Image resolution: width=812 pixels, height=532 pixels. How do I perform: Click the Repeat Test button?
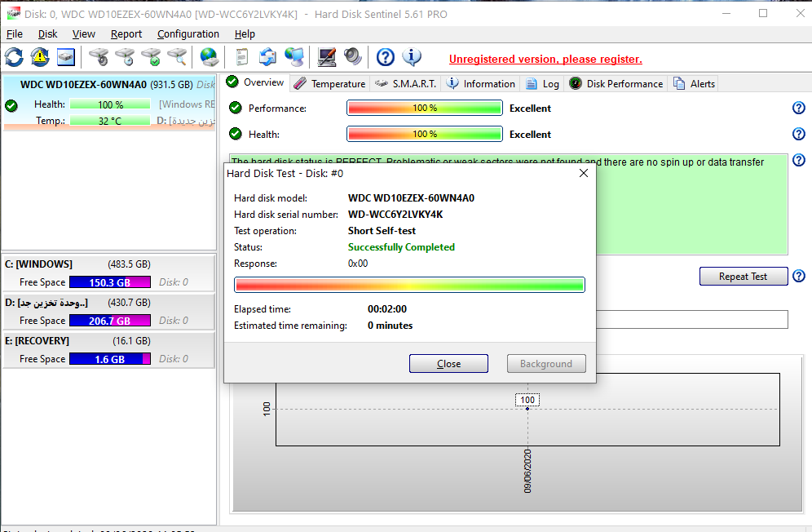point(744,277)
